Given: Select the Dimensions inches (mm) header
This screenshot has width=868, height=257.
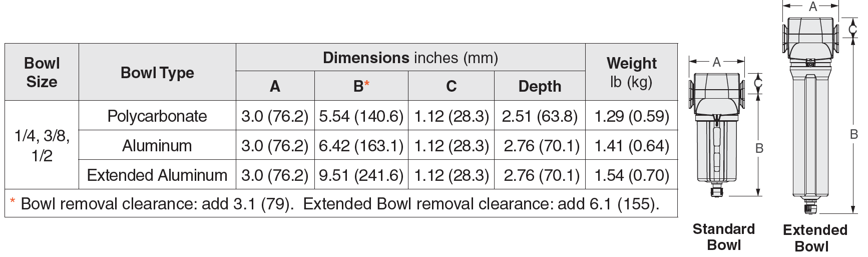Looking at the screenshot, I should pyautogui.click(x=410, y=58).
